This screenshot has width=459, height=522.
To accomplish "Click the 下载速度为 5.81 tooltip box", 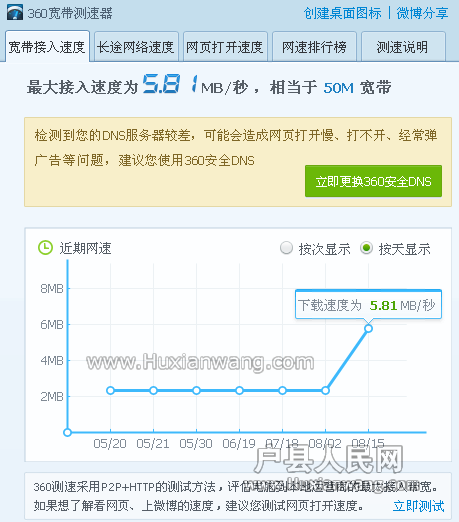I will click(368, 305).
